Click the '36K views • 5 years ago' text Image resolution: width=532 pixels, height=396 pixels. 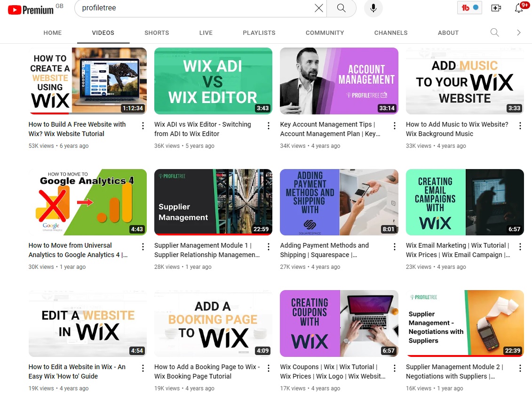pos(184,145)
